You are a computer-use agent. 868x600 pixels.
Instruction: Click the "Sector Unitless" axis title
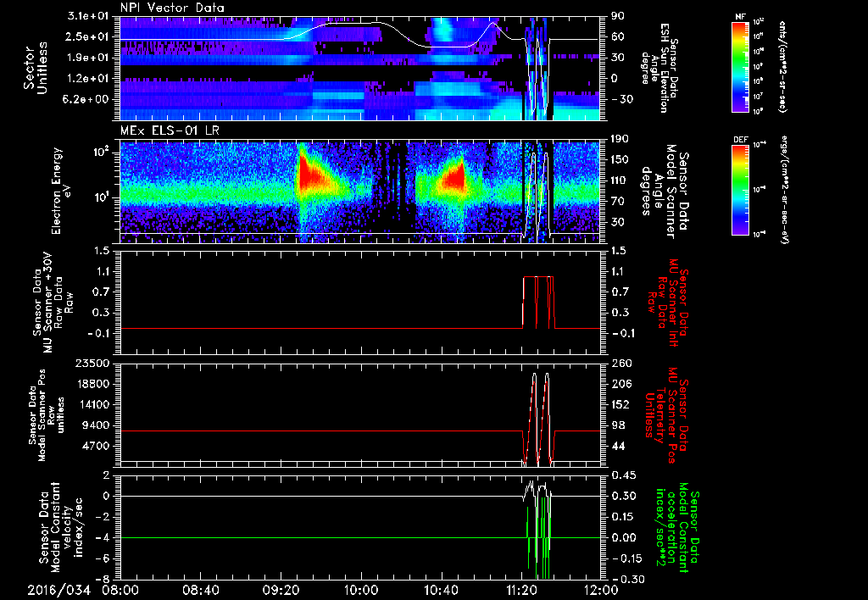tap(36, 68)
